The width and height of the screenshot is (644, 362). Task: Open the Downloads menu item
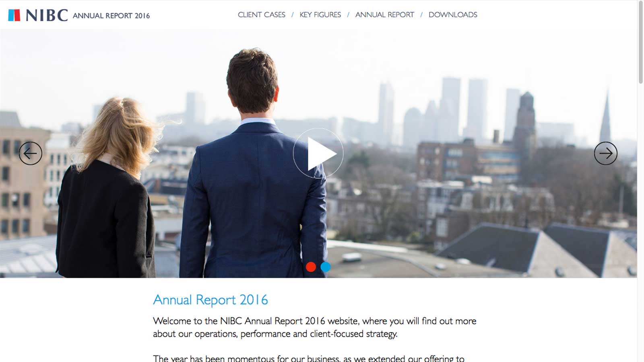click(x=453, y=15)
